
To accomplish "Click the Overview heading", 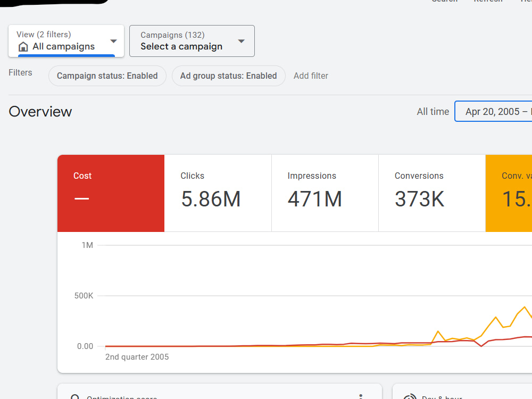I will 40,112.
